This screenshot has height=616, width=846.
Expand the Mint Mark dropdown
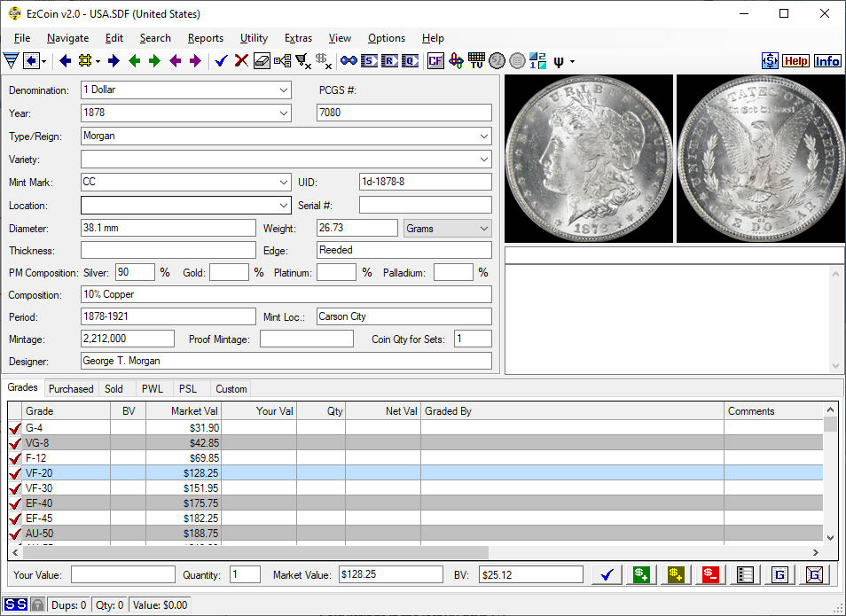tap(283, 182)
